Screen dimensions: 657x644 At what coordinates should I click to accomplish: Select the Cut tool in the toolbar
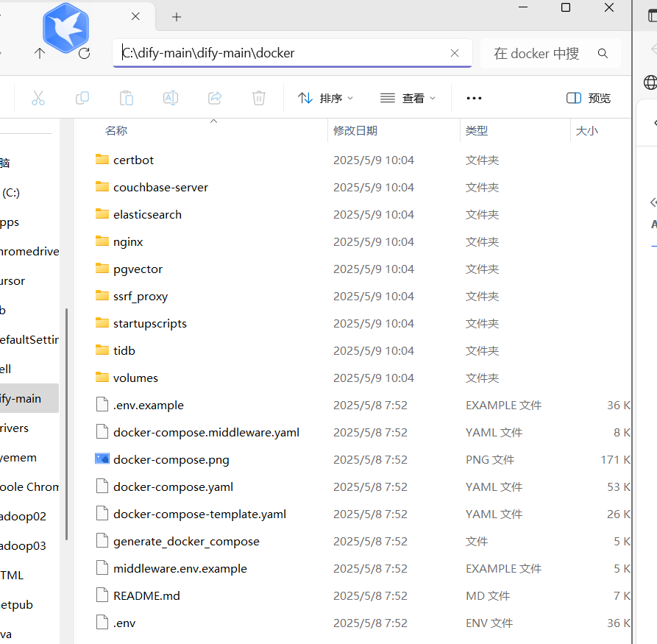click(x=38, y=98)
